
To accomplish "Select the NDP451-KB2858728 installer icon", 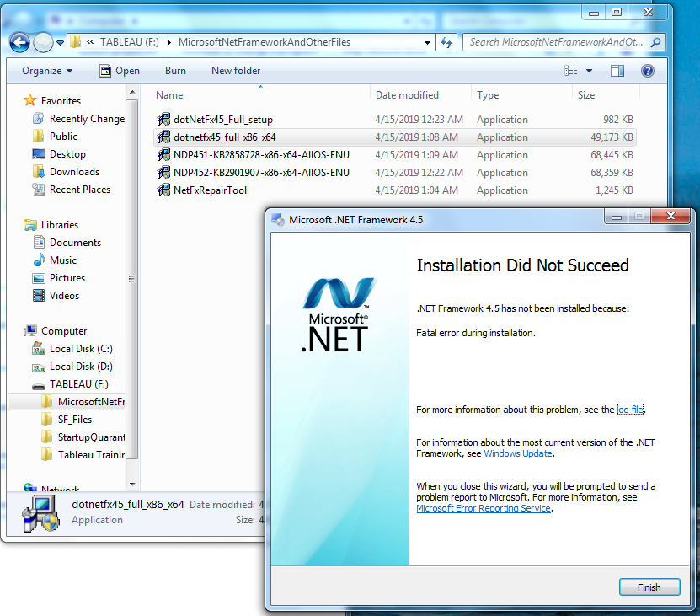I will pyautogui.click(x=163, y=155).
